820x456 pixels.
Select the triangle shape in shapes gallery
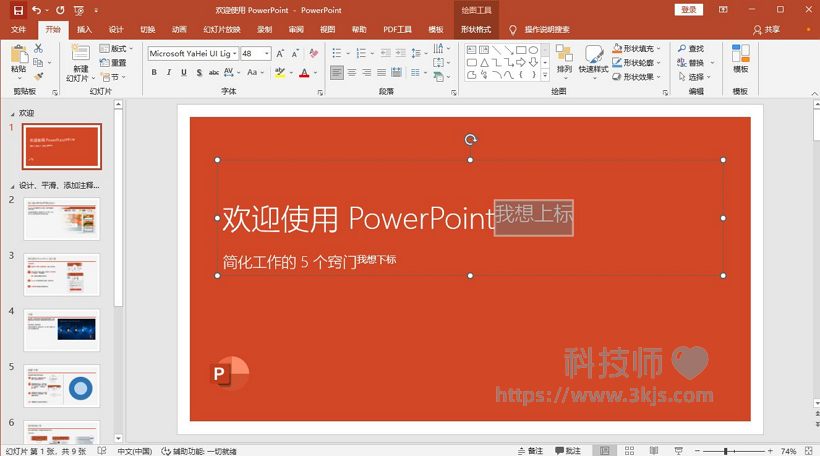484,63
